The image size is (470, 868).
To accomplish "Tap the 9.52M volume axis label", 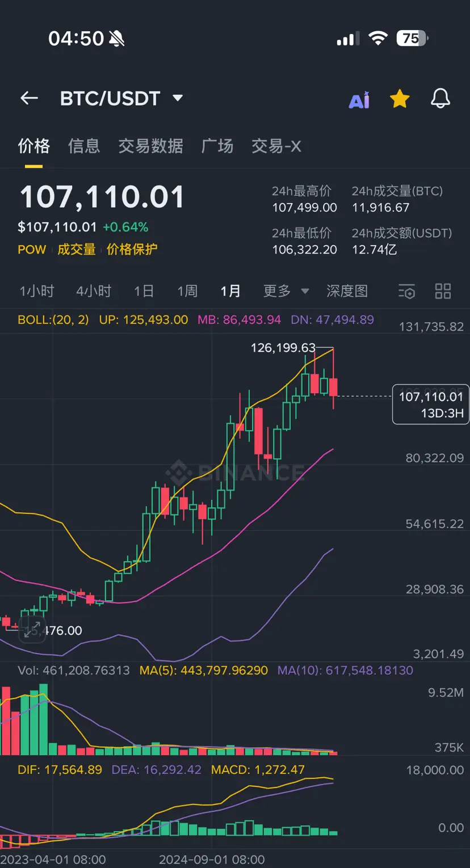I will tap(446, 693).
